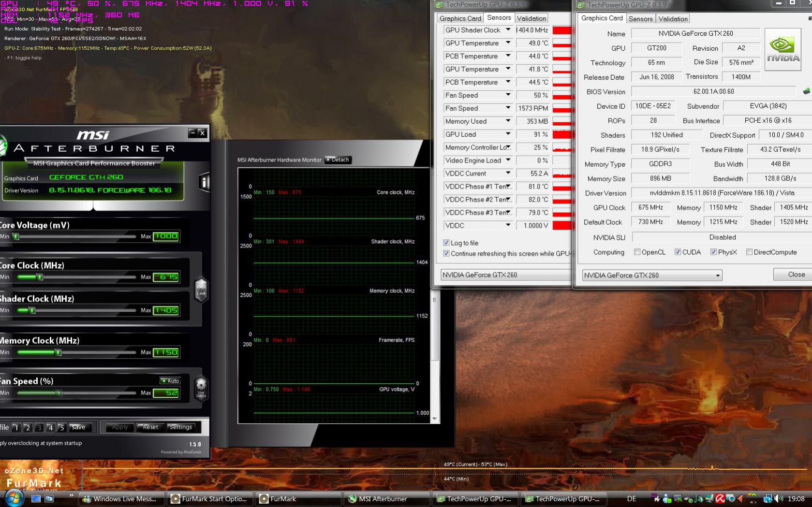Viewport: 812px width, 507px height.
Task: Click the NVIDIA logo in GPU-Z
Action: click(x=783, y=50)
